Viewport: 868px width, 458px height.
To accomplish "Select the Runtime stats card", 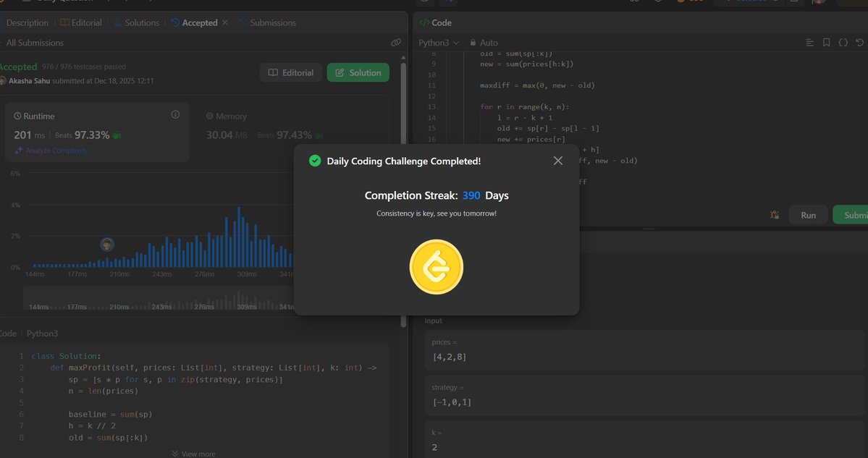I will click(98, 132).
